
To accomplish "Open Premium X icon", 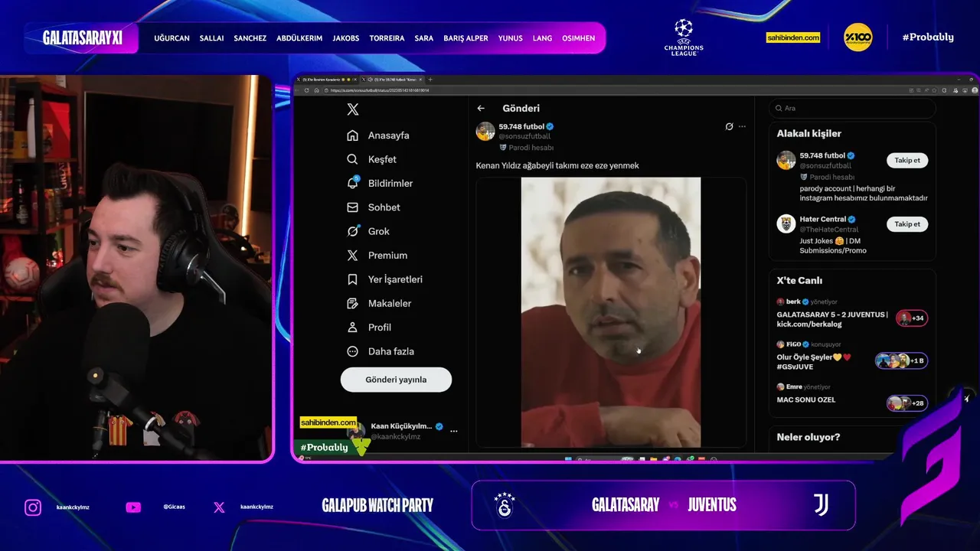I will [x=352, y=256].
